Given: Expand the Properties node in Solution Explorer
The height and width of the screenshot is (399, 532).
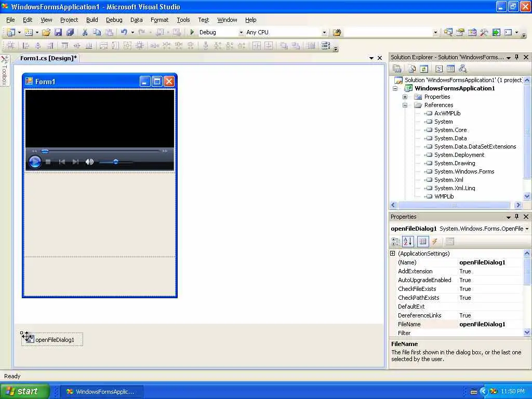Looking at the screenshot, I should (x=405, y=97).
